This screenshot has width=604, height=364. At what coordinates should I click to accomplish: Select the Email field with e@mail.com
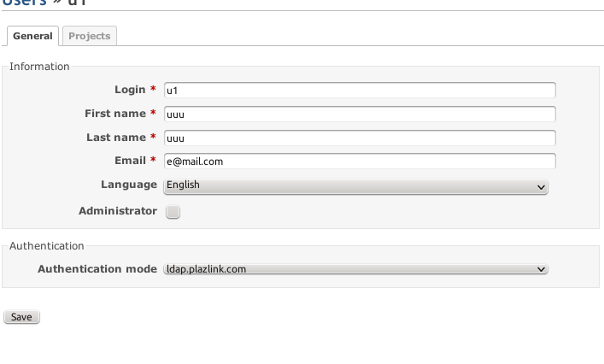[x=360, y=161]
